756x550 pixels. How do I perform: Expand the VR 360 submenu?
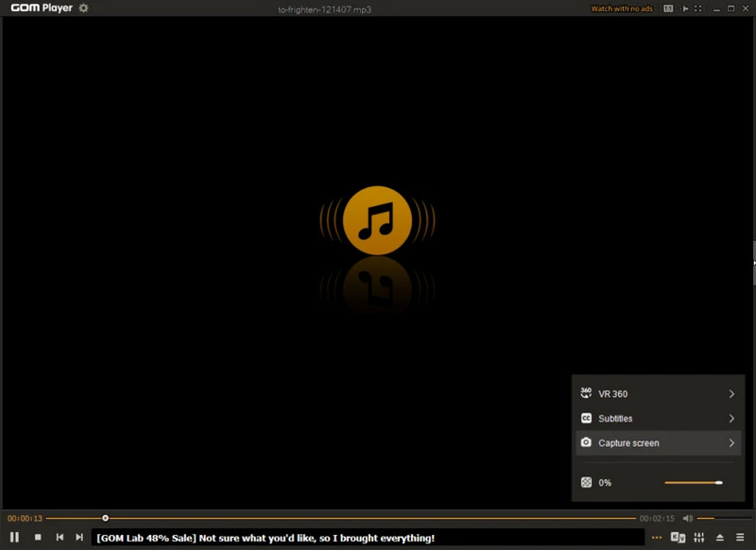(731, 394)
